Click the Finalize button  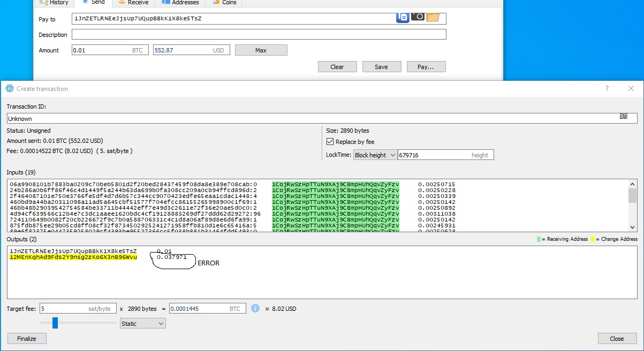[27, 338]
